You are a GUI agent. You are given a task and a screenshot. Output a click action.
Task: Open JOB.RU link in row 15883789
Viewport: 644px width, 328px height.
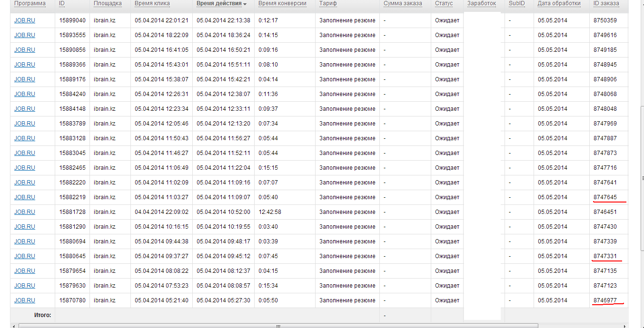click(25, 124)
